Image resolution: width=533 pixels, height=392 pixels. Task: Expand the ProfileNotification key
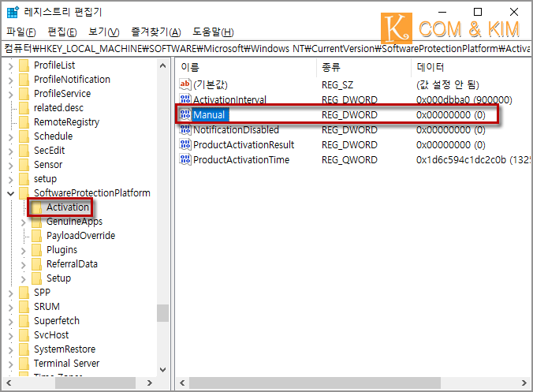(x=10, y=80)
